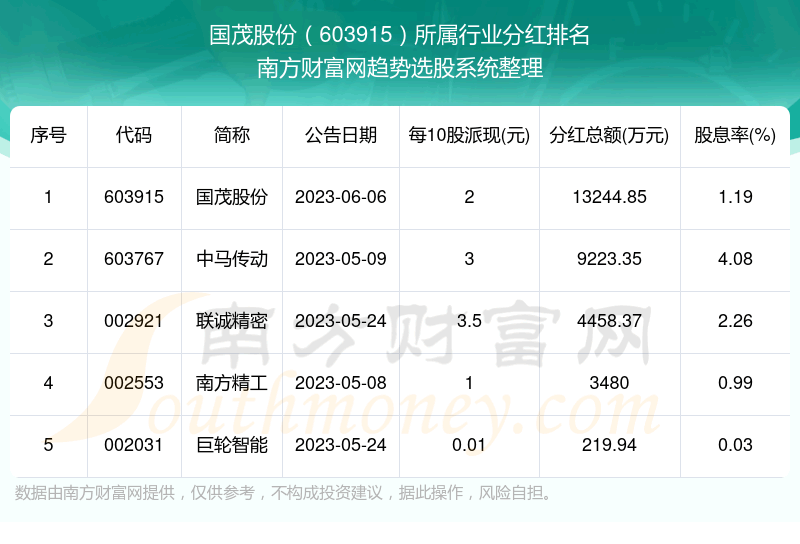Click 联诚精密 date 2023-05-24

(x=341, y=321)
